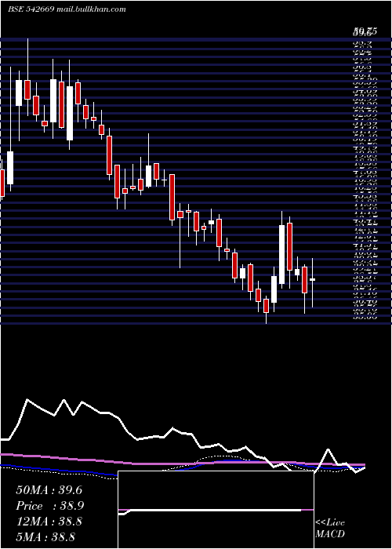Click the 'Price : 38.9' label
392x549 pixels.
click(x=49, y=506)
